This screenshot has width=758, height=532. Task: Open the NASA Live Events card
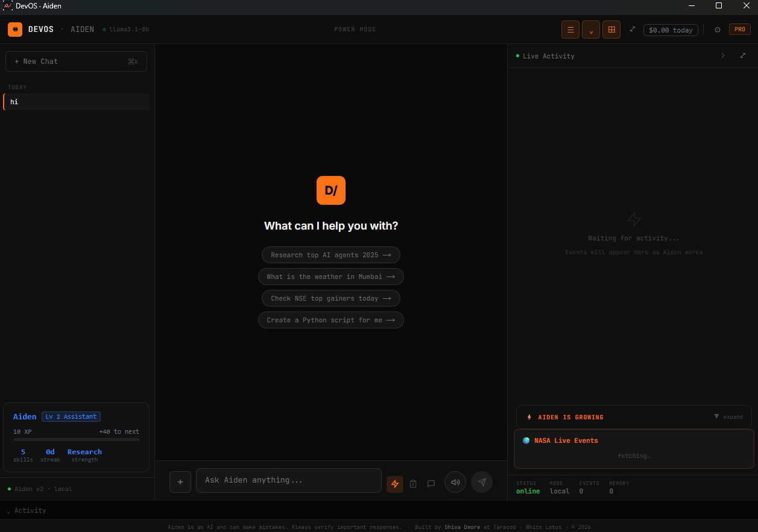634,448
